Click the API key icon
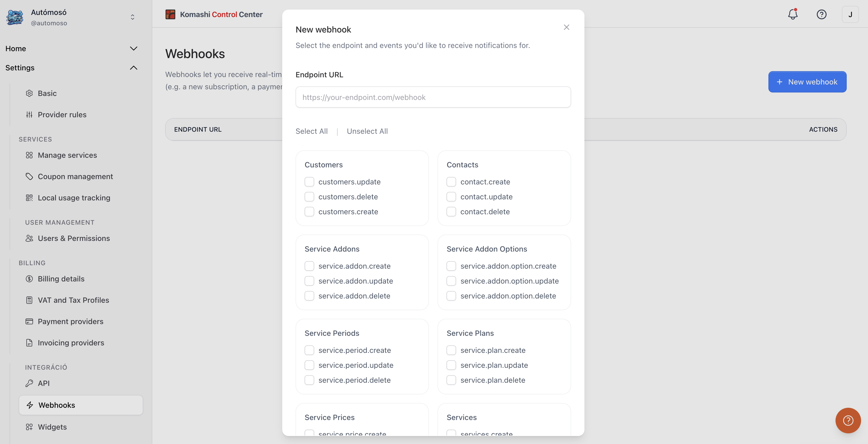This screenshot has width=868, height=444. 29,383
